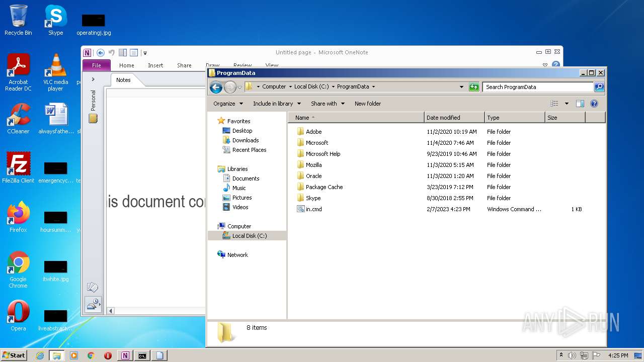The width and height of the screenshot is (644, 362).
Task: Select the Notes section tab in OneNote
Action: tap(123, 80)
